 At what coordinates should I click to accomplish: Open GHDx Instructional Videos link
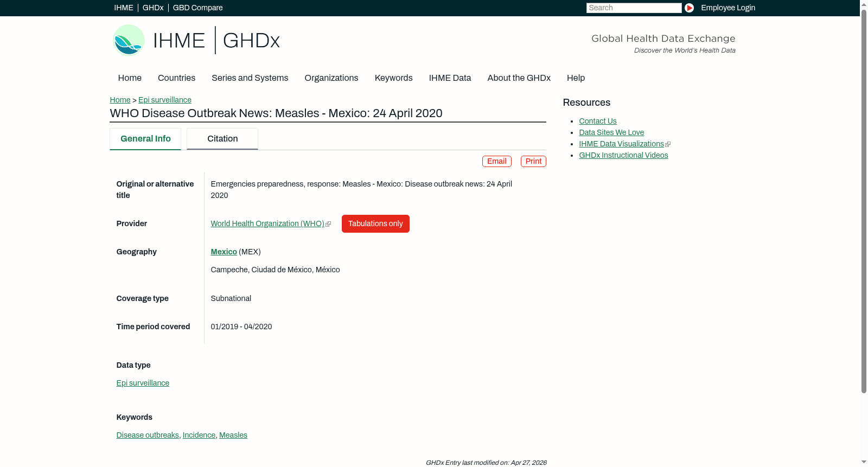(x=623, y=155)
